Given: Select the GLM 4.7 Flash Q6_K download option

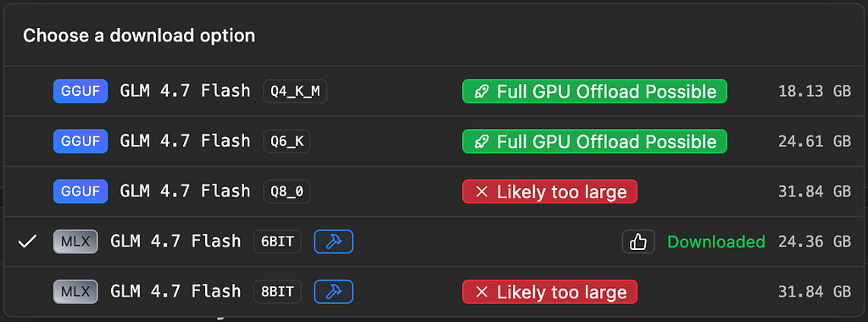Looking at the screenshot, I should coord(434,141).
